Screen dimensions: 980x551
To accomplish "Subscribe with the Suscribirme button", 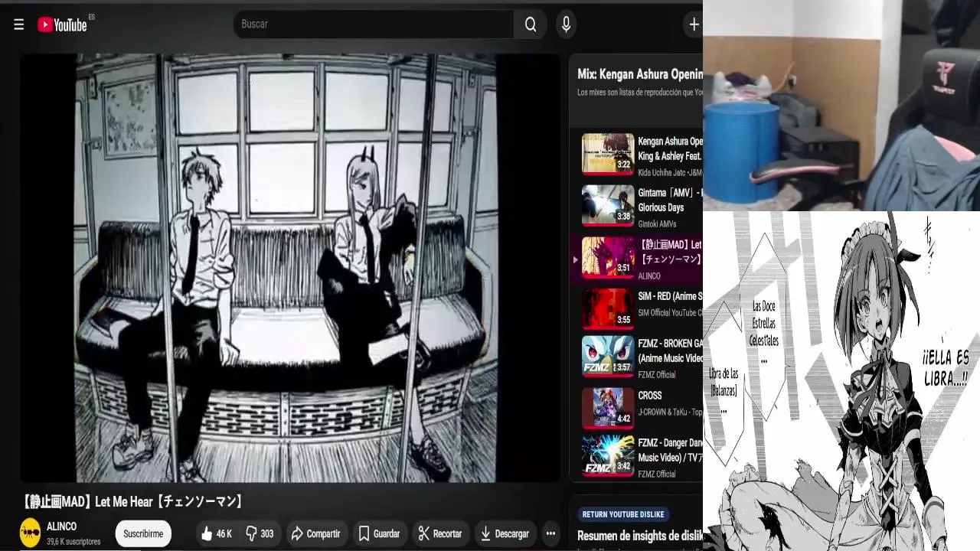I will pos(143,533).
